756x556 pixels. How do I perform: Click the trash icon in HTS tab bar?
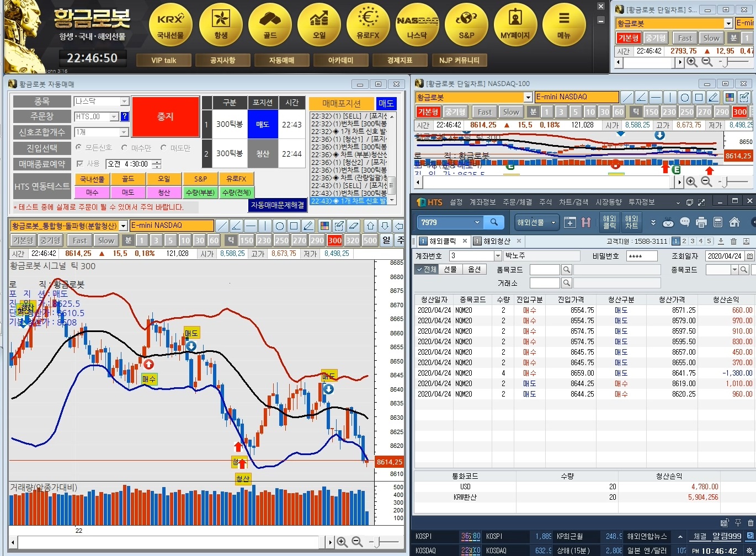point(733,241)
